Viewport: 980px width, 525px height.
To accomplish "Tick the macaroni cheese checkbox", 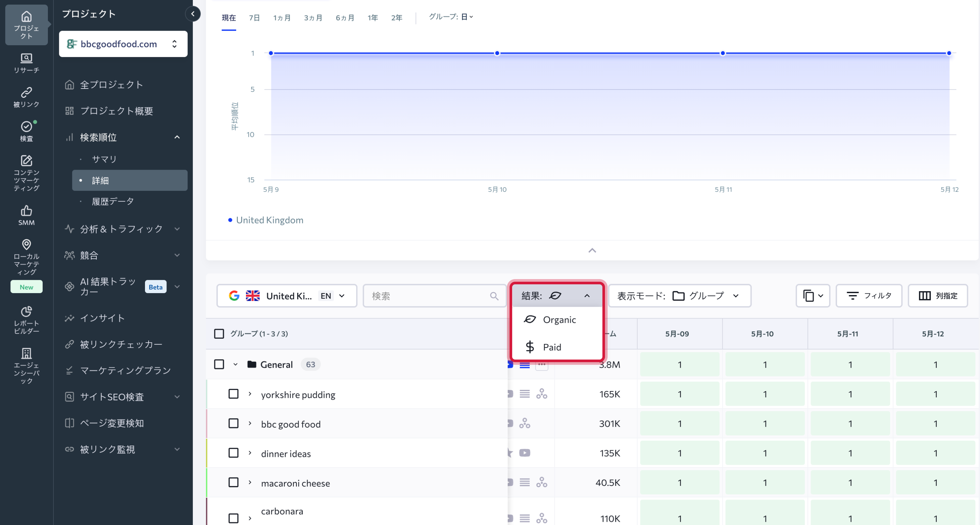I will click(x=233, y=483).
